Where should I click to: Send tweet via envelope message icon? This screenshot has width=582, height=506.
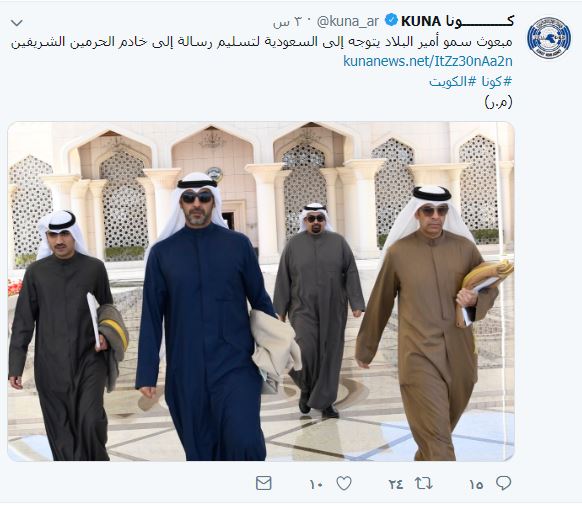coord(264,483)
